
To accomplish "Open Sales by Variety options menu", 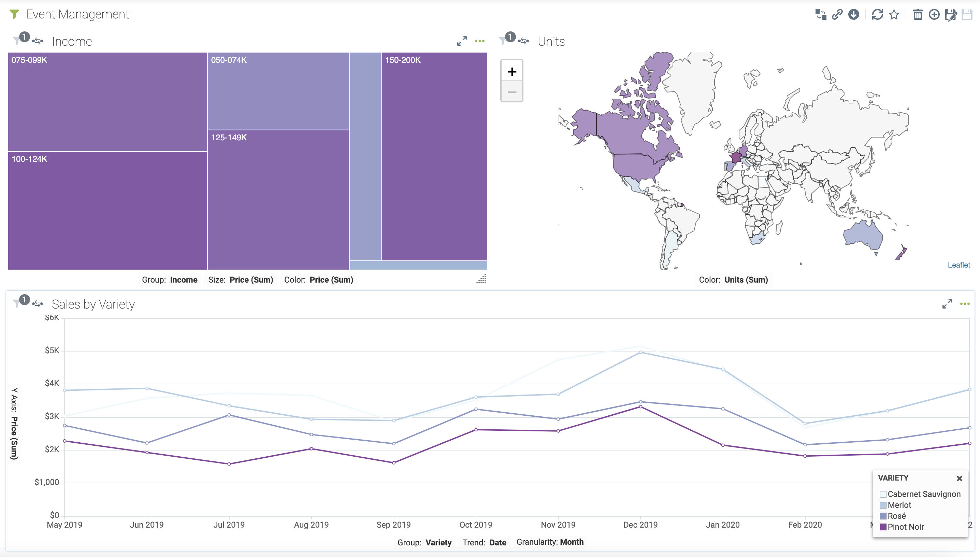I will [x=965, y=304].
